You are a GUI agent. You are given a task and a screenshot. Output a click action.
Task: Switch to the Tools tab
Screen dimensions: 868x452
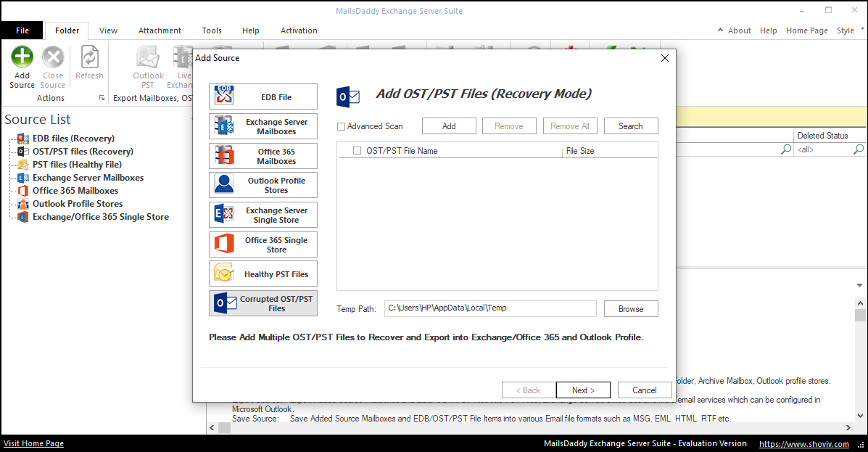pos(212,30)
